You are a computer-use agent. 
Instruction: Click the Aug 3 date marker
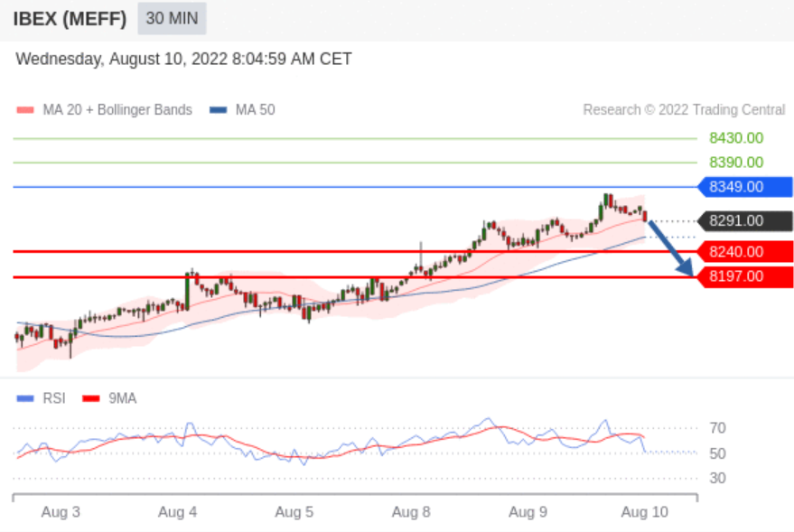(x=61, y=512)
